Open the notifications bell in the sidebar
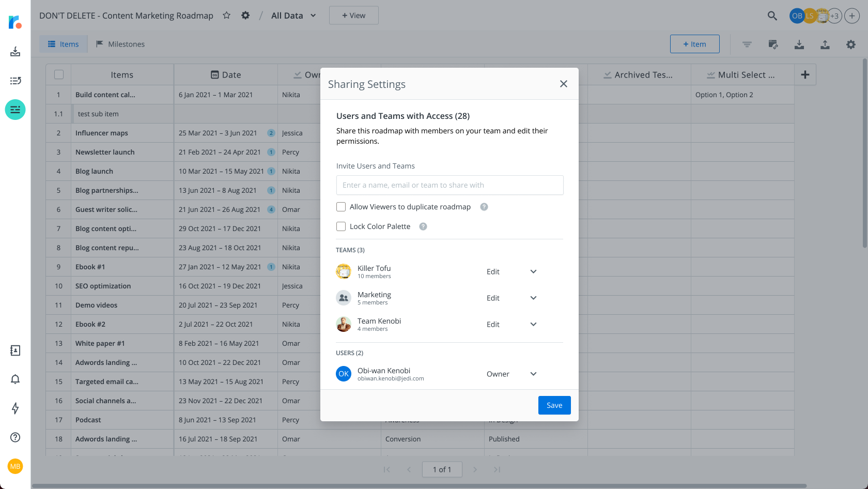Image resolution: width=868 pixels, height=489 pixels. point(15,379)
